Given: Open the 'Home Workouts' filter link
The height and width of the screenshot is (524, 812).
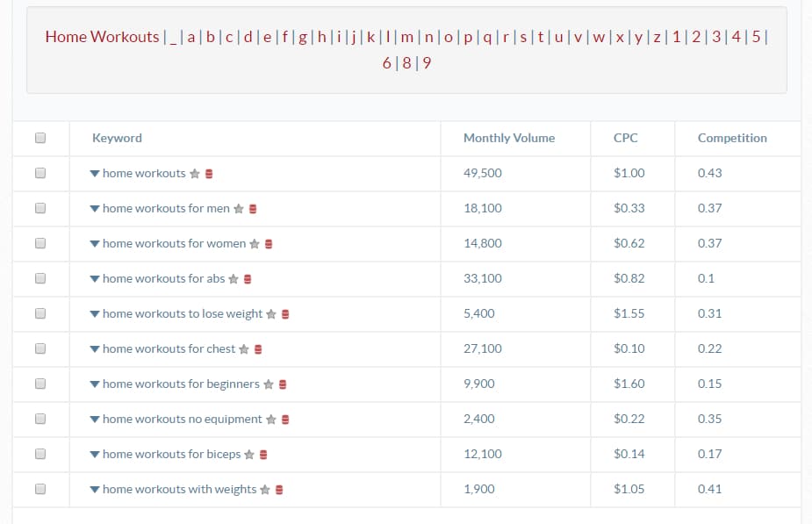Looking at the screenshot, I should tap(102, 37).
